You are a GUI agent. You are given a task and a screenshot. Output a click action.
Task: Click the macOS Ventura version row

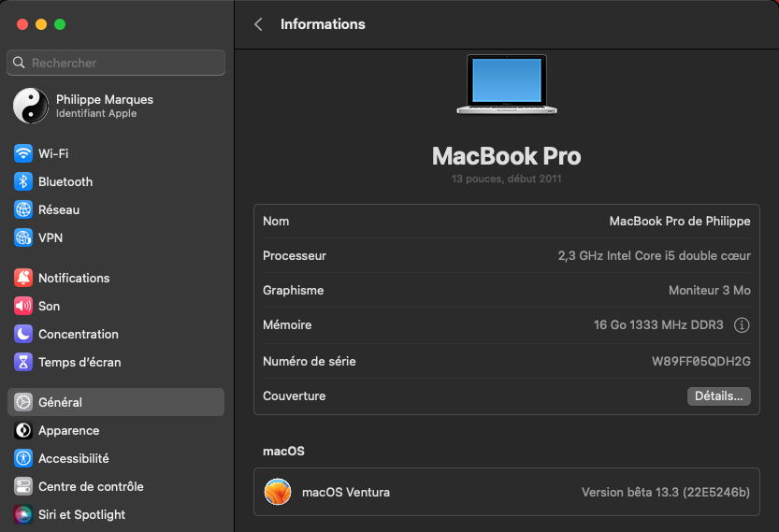pyautogui.click(x=506, y=492)
